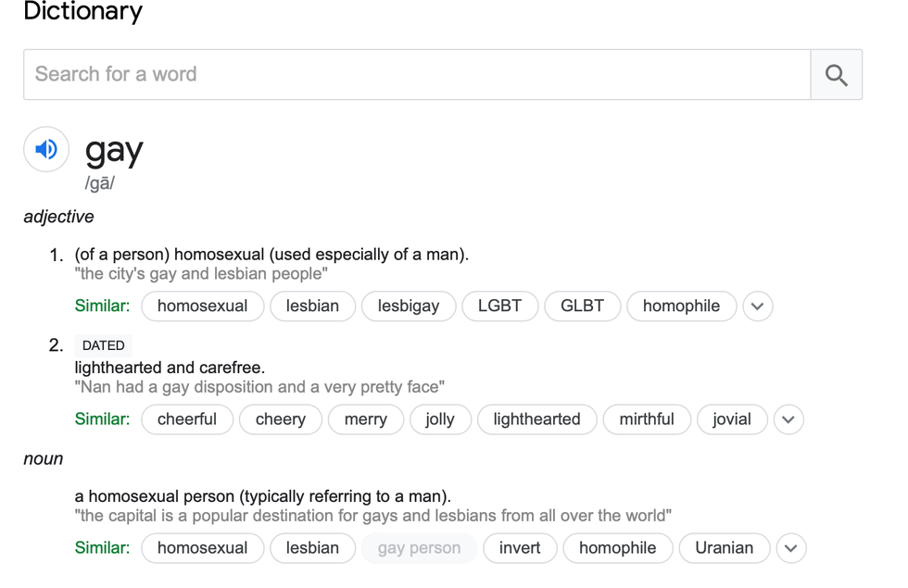This screenshot has width=908, height=588.
Task: Open the LGBT synonym chip
Action: click(499, 307)
